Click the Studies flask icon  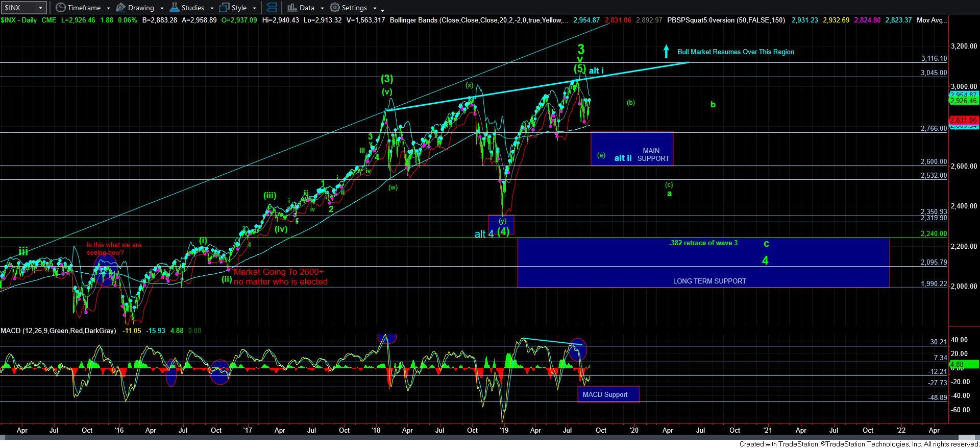(x=175, y=8)
